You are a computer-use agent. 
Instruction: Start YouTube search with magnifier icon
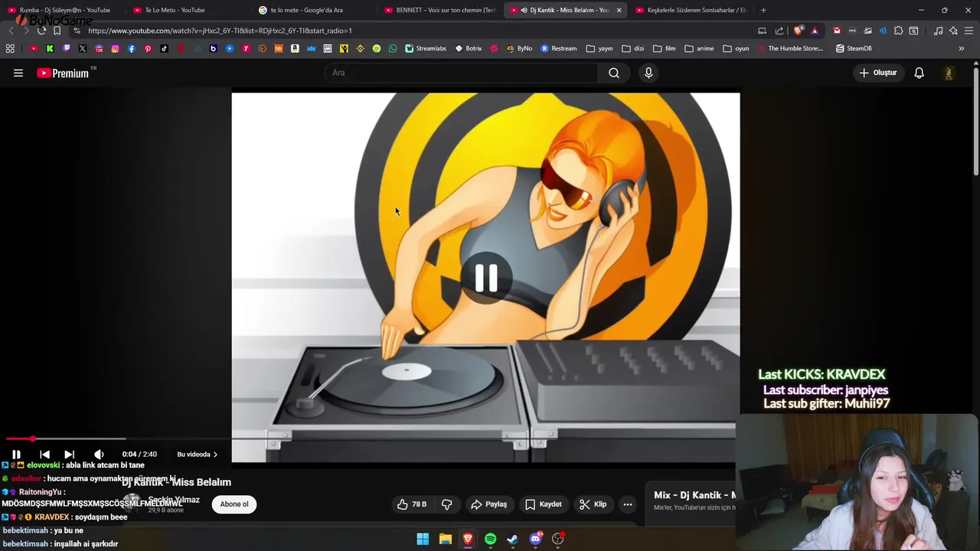tap(614, 73)
